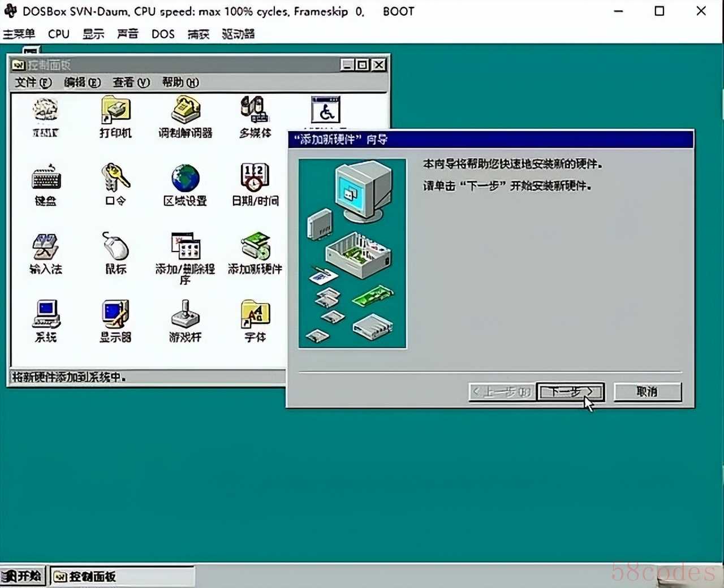Open 帮助(H) menu in Control Panel
Image resolution: width=724 pixels, height=588 pixels.
click(180, 83)
